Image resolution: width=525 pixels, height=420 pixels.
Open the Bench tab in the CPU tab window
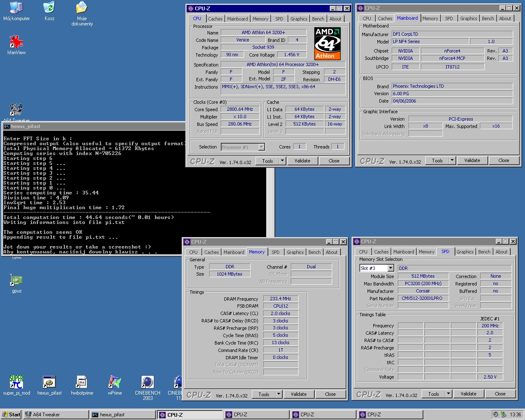pyautogui.click(x=318, y=19)
